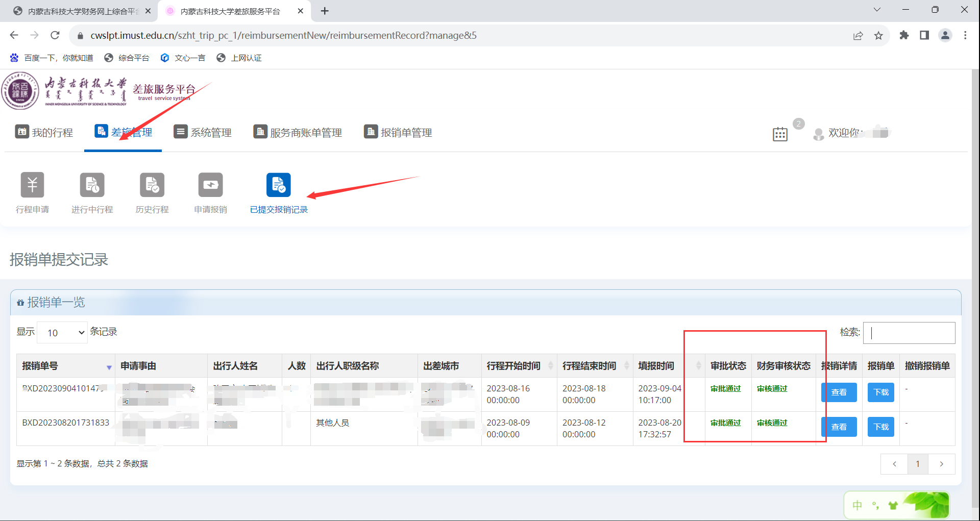980x521 pixels.
Task: Click the 申请报销 icon
Action: (210, 185)
